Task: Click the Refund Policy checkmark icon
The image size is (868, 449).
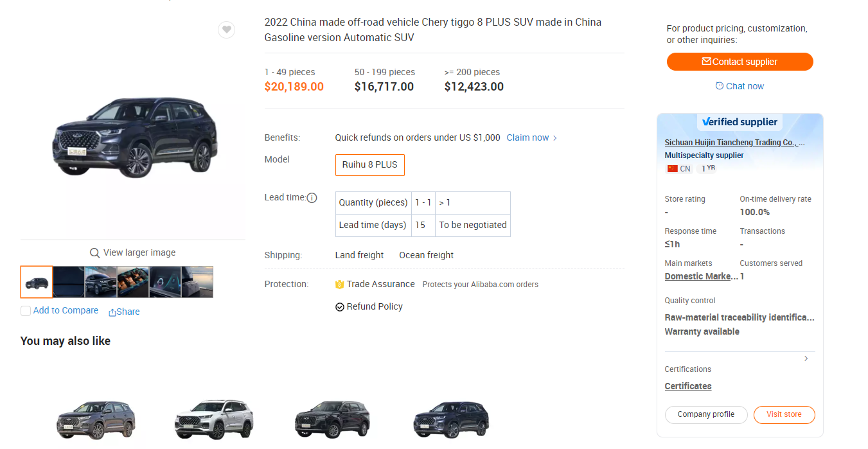Action: pyautogui.click(x=340, y=307)
